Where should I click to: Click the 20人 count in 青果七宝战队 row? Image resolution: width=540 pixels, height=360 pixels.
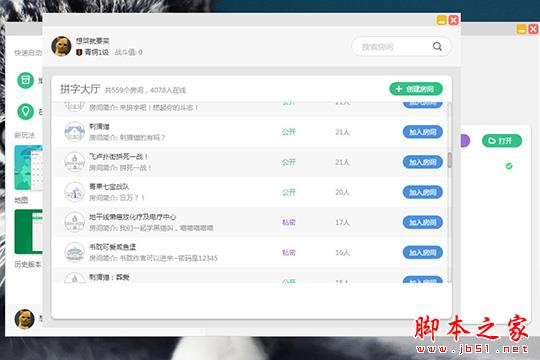[342, 192]
